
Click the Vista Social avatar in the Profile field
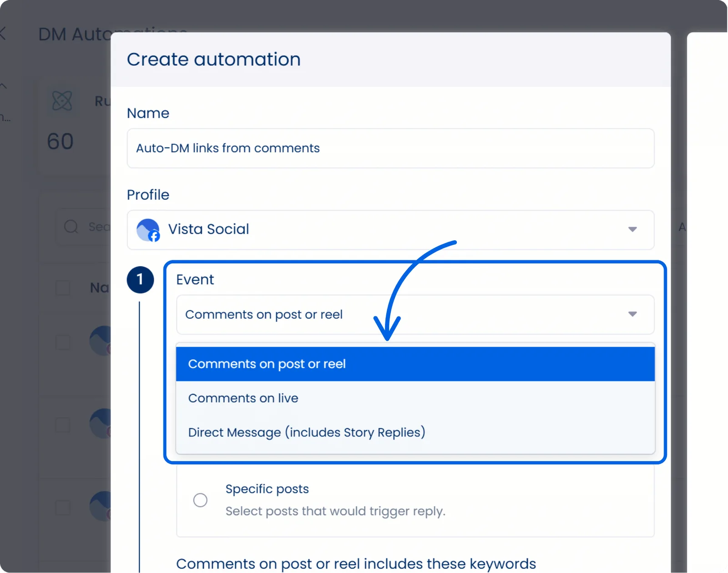[x=147, y=230]
